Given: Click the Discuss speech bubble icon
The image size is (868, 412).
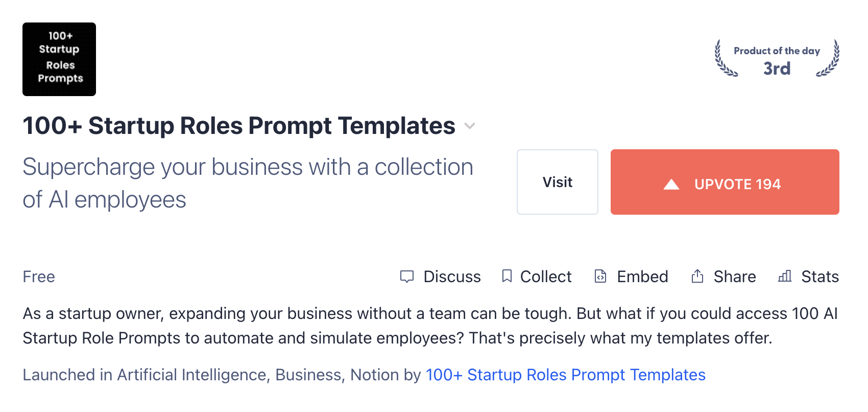Looking at the screenshot, I should [x=406, y=277].
